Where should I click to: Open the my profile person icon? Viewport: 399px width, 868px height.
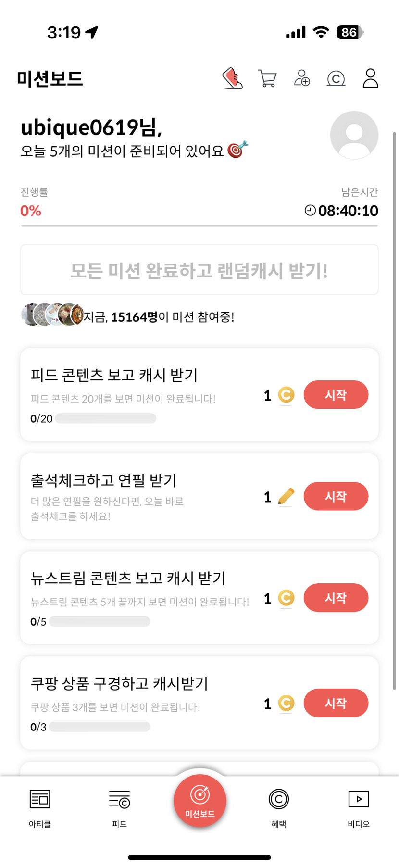click(370, 78)
